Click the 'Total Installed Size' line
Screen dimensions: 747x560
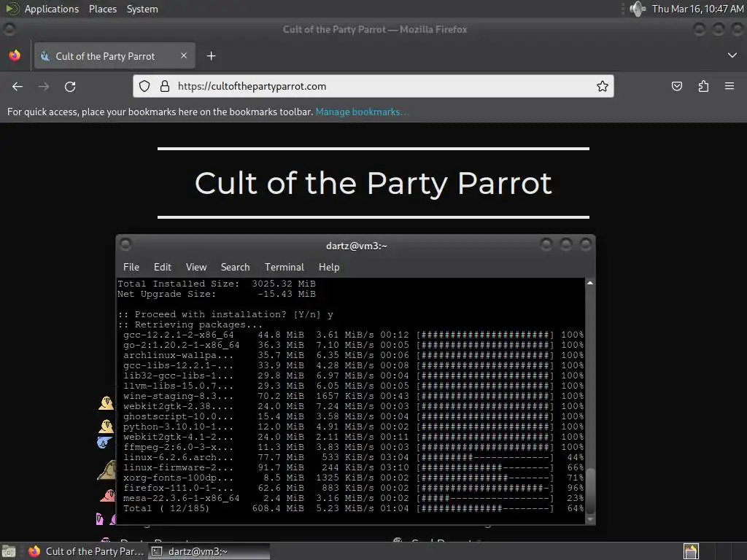217,284
